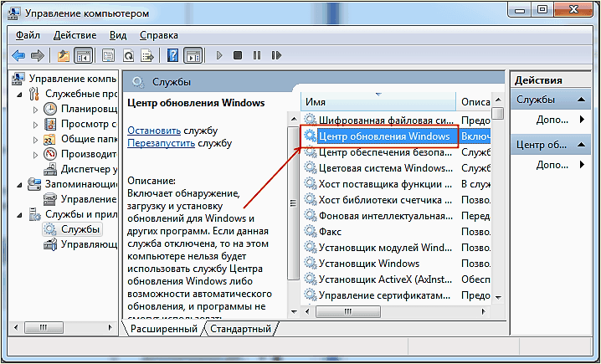The image size is (601, 364).
Task: Click the Up one level folder icon
Action: click(x=64, y=55)
